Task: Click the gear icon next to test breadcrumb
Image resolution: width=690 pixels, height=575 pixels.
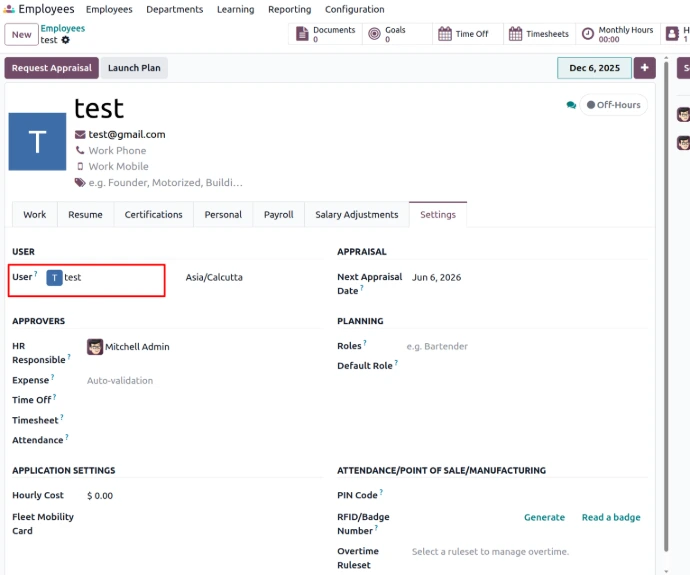Action: [66, 40]
